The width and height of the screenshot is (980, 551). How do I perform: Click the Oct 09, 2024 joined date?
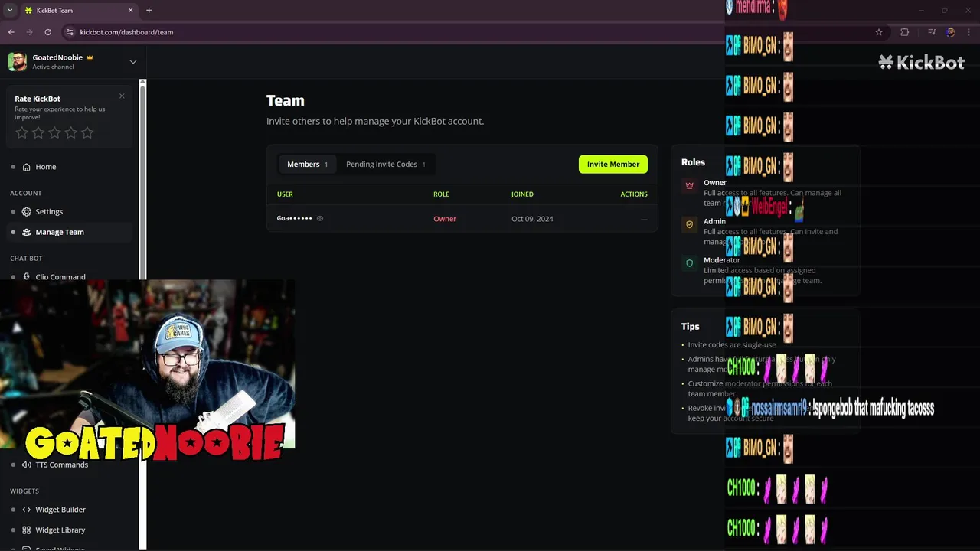(x=532, y=219)
